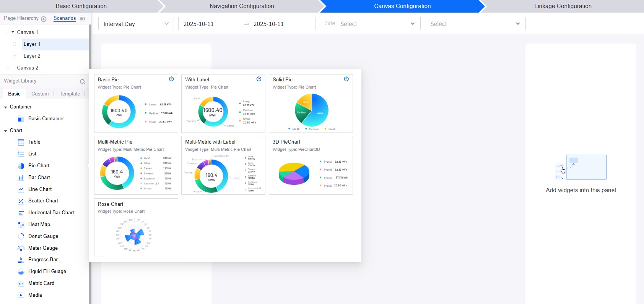The image size is (644, 304).
Task: Switch to the Template widget tab
Action: 70,94
